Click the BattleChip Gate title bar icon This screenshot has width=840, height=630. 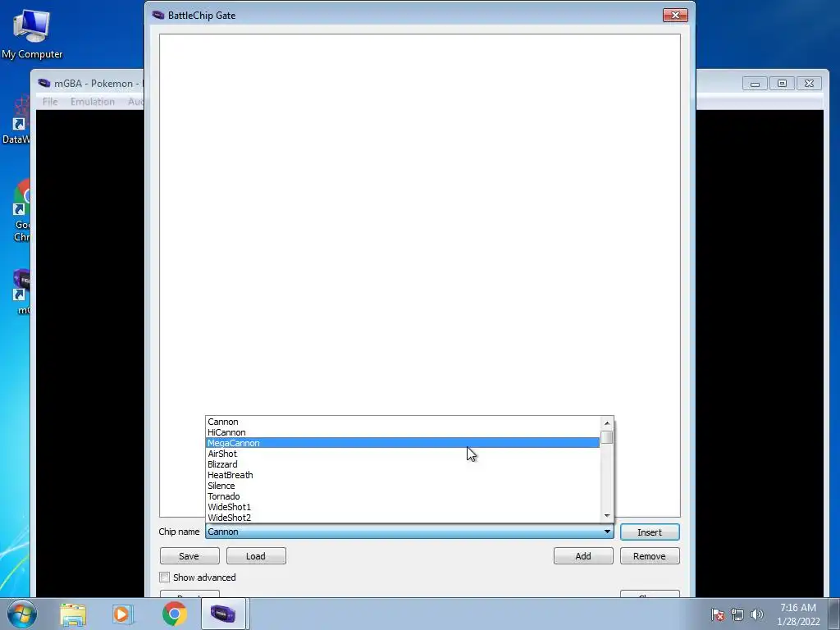[158, 15]
